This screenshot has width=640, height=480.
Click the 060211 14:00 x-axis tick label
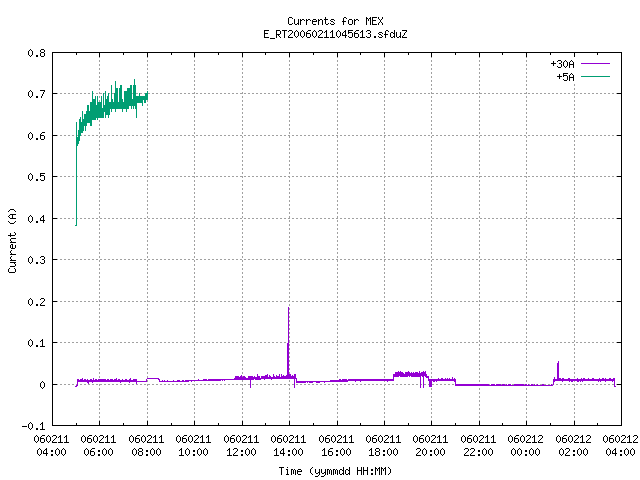click(289, 446)
